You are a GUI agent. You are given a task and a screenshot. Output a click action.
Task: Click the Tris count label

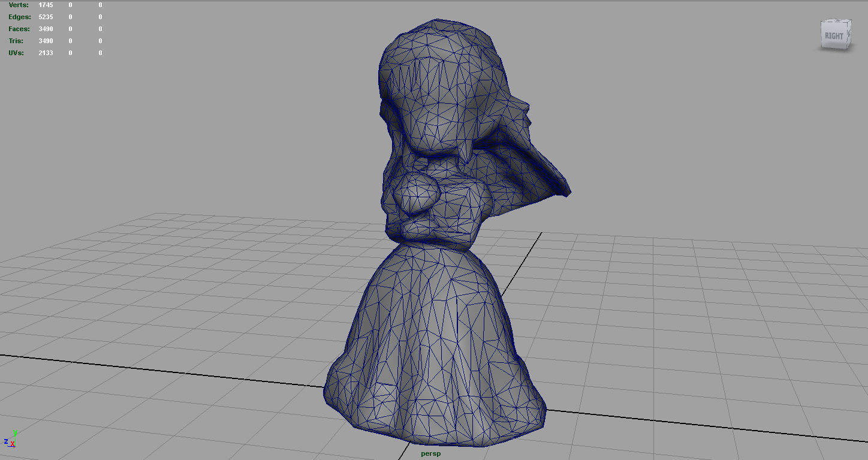(x=16, y=41)
